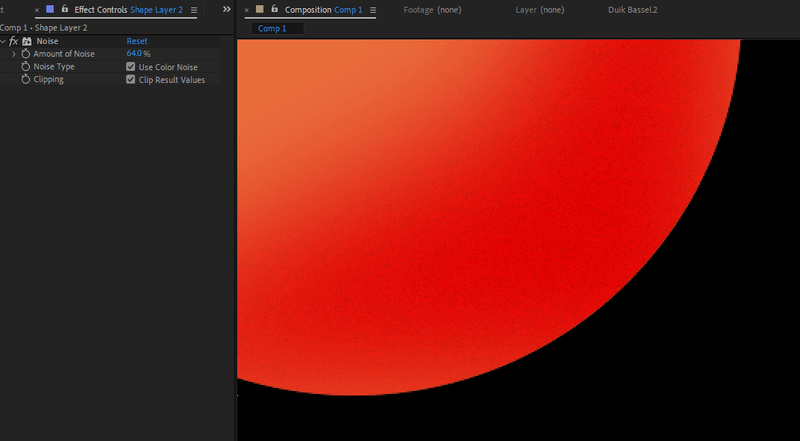Open the Composition panel hamburger menu
Viewport: 800px width, 441px height.
point(373,10)
